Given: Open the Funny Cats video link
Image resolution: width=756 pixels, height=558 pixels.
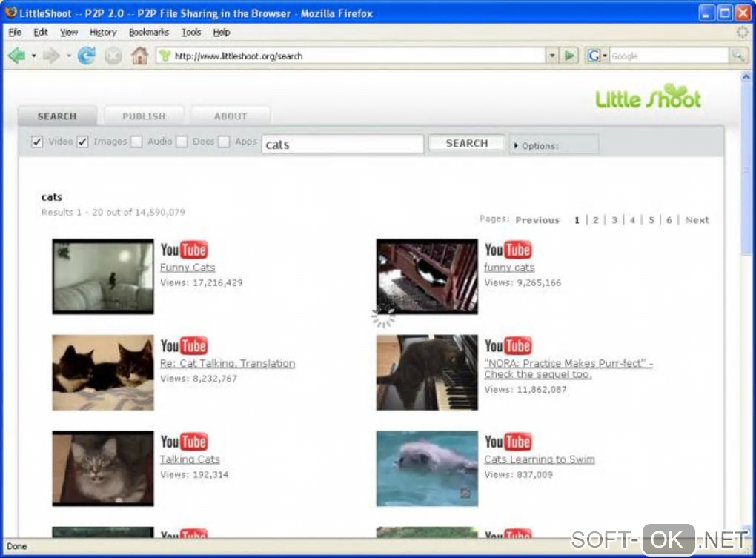Looking at the screenshot, I should (x=188, y=268).
